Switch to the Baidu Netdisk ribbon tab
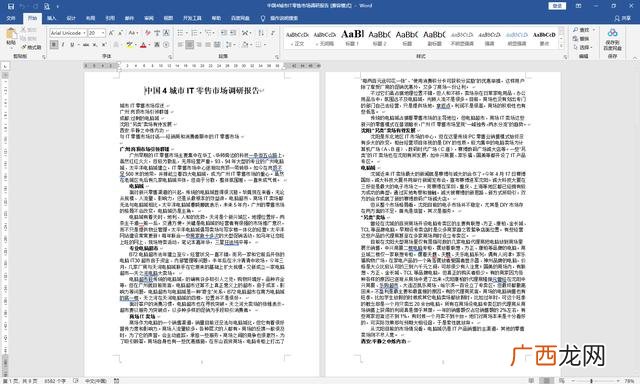 (x=240, y=18)
